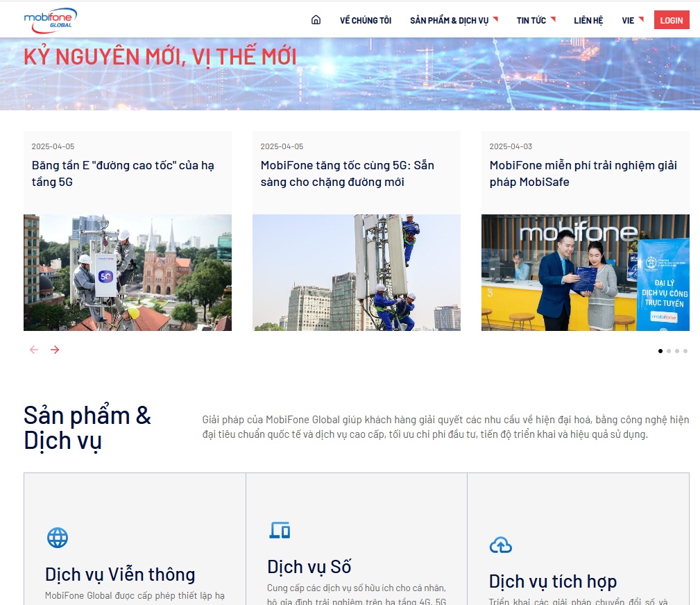Open the Dịch vụ Viễn thông heading
700x605 pixels.
point(120,574)
